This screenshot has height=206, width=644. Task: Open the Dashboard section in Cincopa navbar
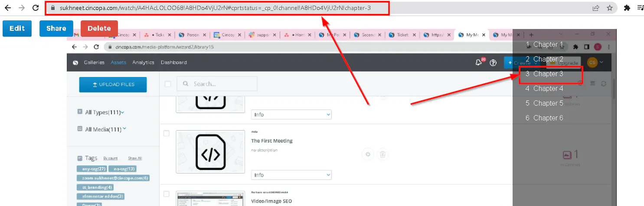tap(174, 62)
